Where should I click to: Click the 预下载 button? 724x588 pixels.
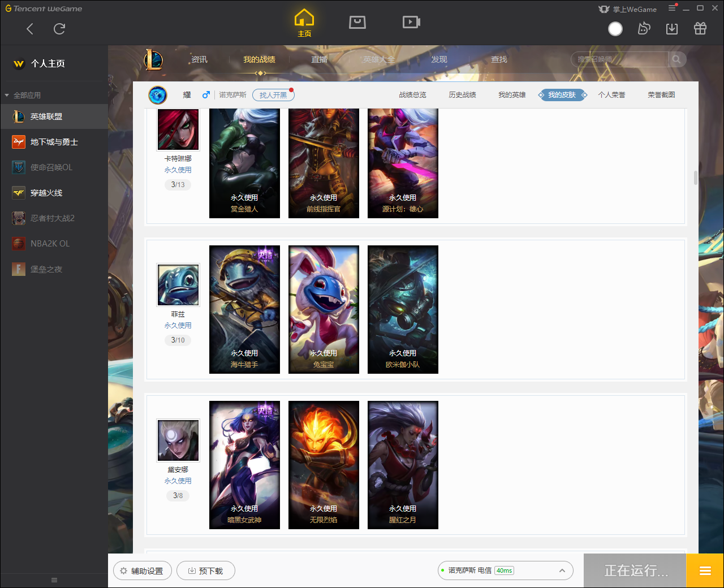point(205,571)
